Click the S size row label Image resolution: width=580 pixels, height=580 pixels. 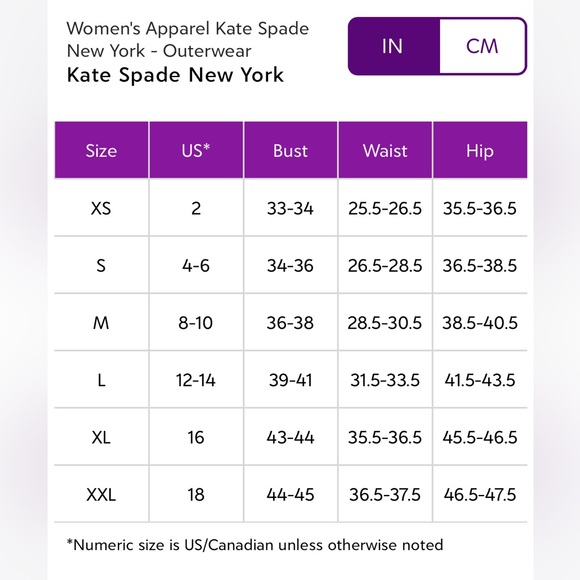click(x=101, y=266)
